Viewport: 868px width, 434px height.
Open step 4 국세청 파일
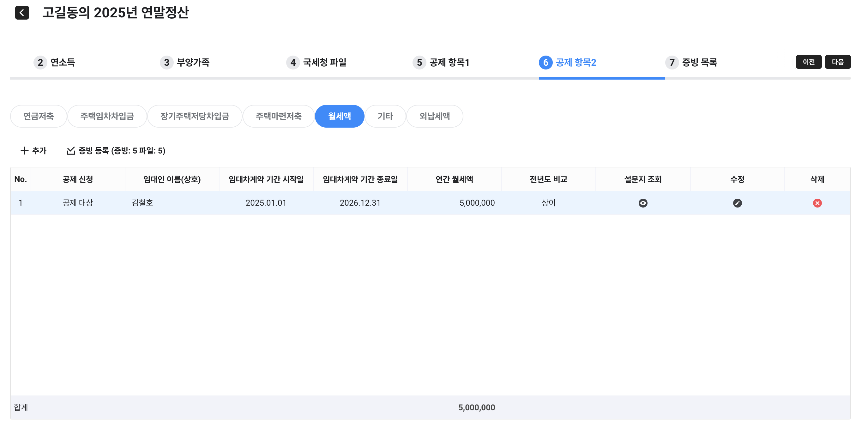(x=316, y=62)
